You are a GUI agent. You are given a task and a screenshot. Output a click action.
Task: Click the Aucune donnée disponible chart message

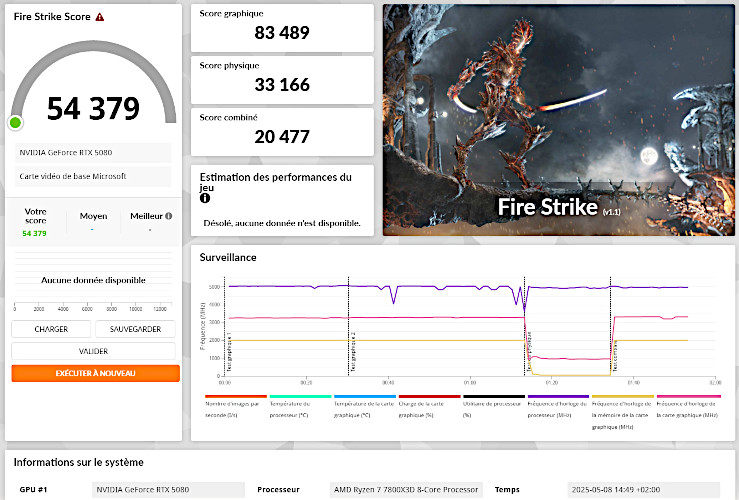93,280
